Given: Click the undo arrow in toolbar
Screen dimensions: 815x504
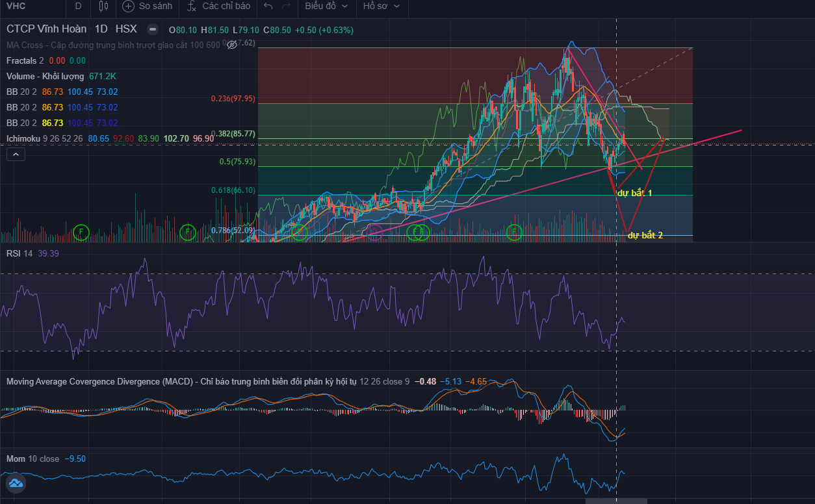Looking at the screenshot, I should 268,6.
